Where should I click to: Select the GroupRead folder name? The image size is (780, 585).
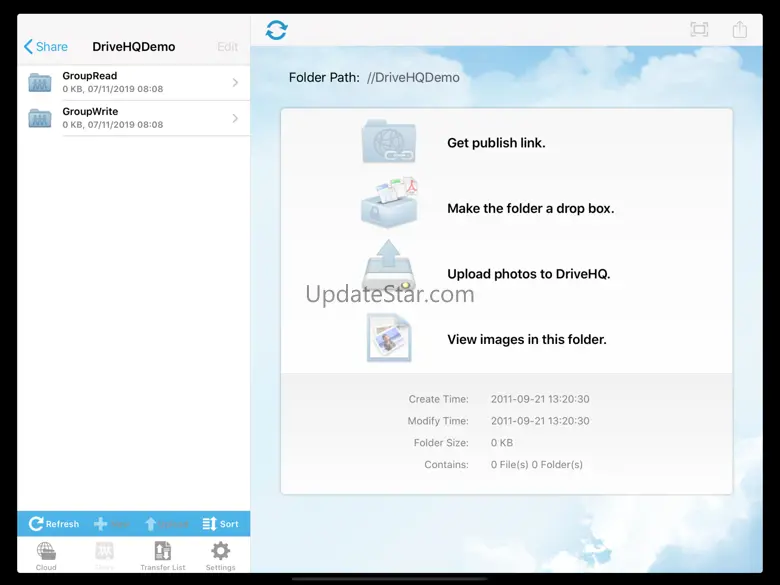pyautogui.click(x=90, y=76)
